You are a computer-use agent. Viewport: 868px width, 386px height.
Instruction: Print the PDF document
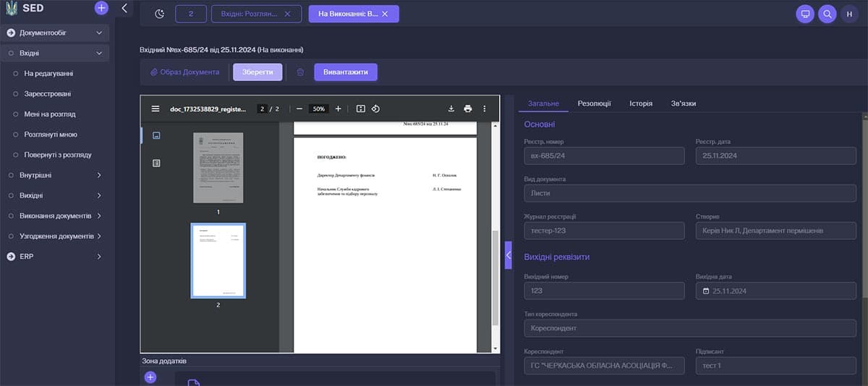(x=468, y=109)
